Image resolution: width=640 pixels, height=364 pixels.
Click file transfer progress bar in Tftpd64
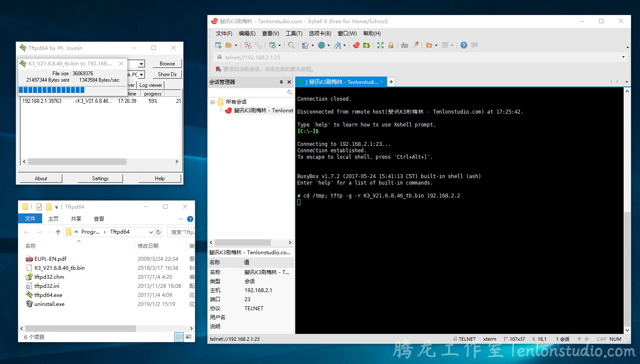[73, 90]
